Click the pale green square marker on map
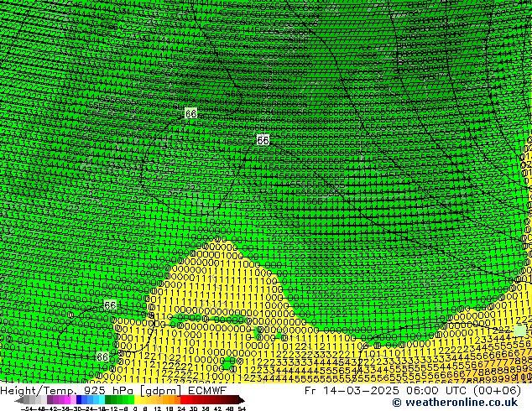The image size is (532, 411). (x=519, y=330)
